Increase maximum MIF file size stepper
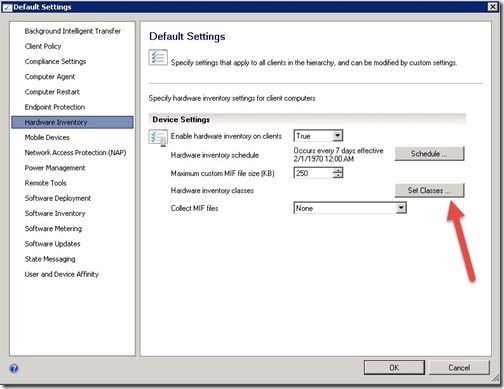Image resolution: width=504 pixels, height=389 pixels. pos(338,170)
